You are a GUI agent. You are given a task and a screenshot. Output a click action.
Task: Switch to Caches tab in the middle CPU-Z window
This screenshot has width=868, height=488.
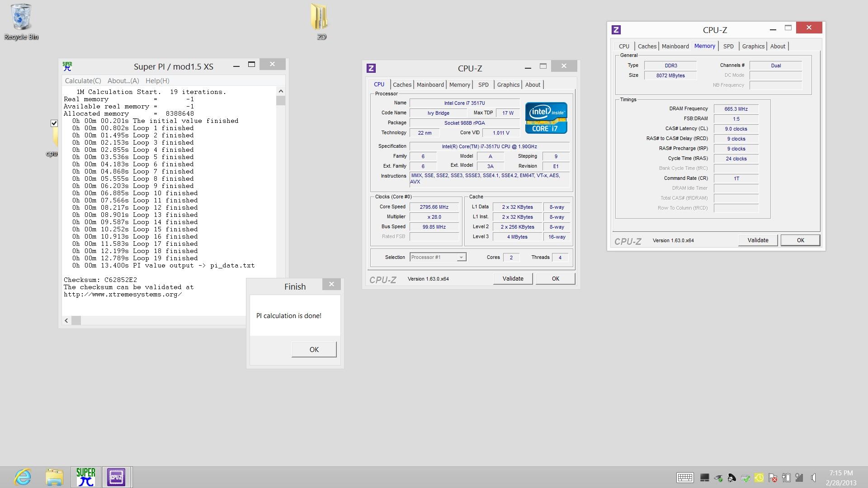pos(402,84)
